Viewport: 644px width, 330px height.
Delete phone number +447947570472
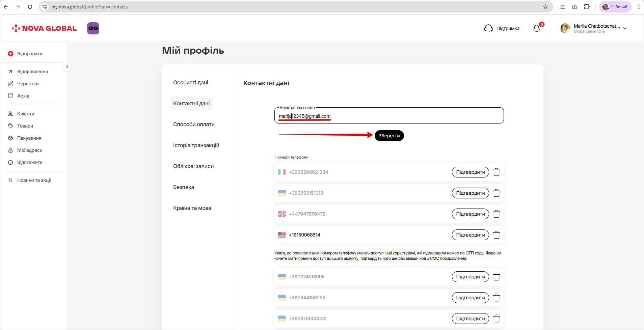497,214
